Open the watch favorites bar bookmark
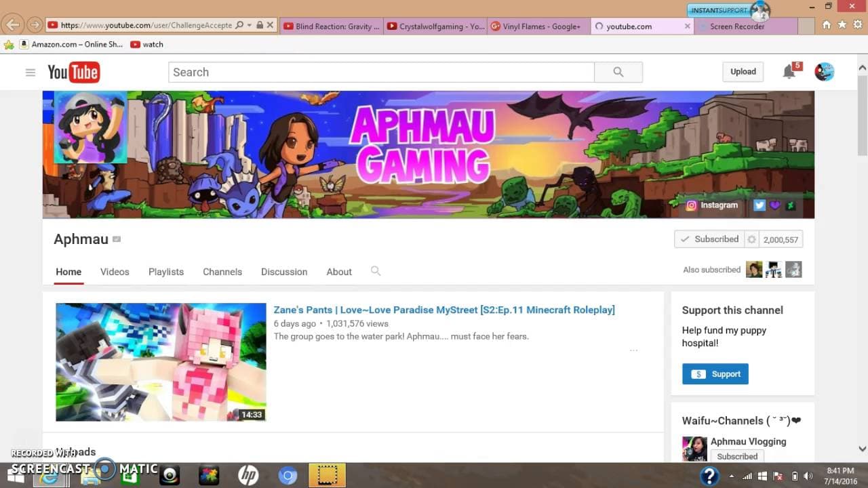Screen dimensions: 868x488 click(x=146, y=44)
